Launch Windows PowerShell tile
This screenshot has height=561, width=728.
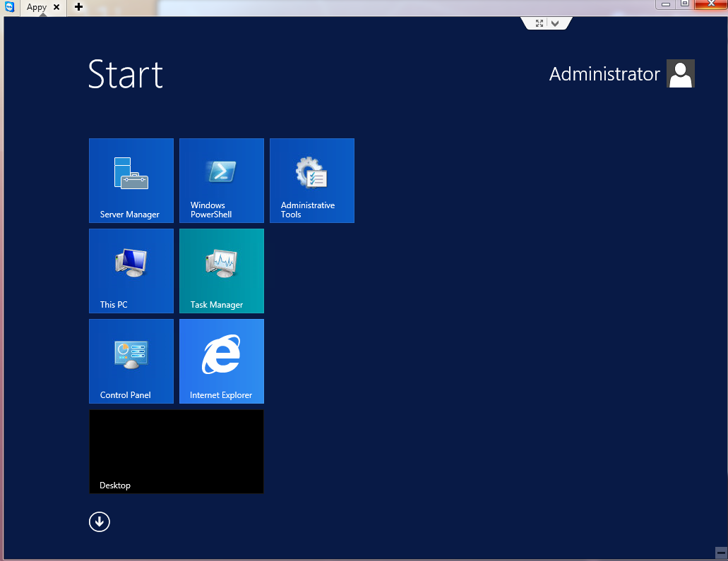coord(222,181)
